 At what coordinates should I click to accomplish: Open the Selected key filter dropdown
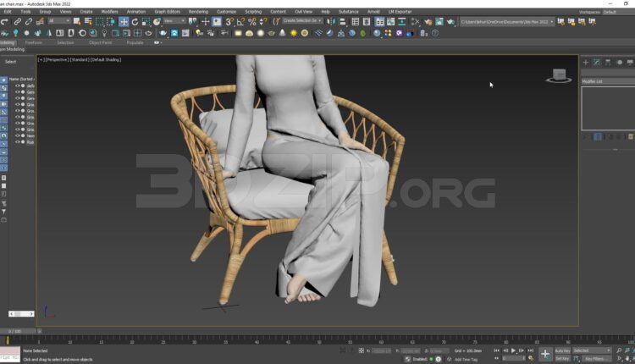tap(592, 350)
